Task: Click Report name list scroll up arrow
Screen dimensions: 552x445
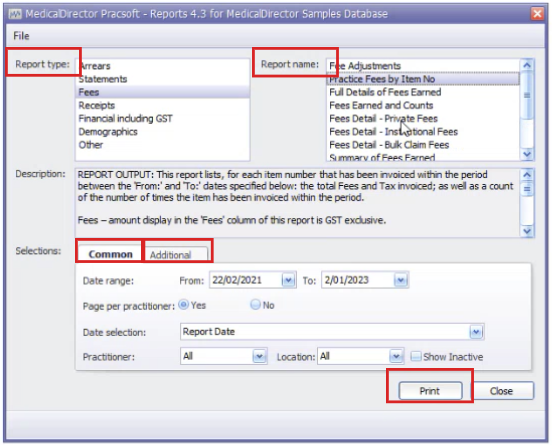Action: click(x=527, y=65)
